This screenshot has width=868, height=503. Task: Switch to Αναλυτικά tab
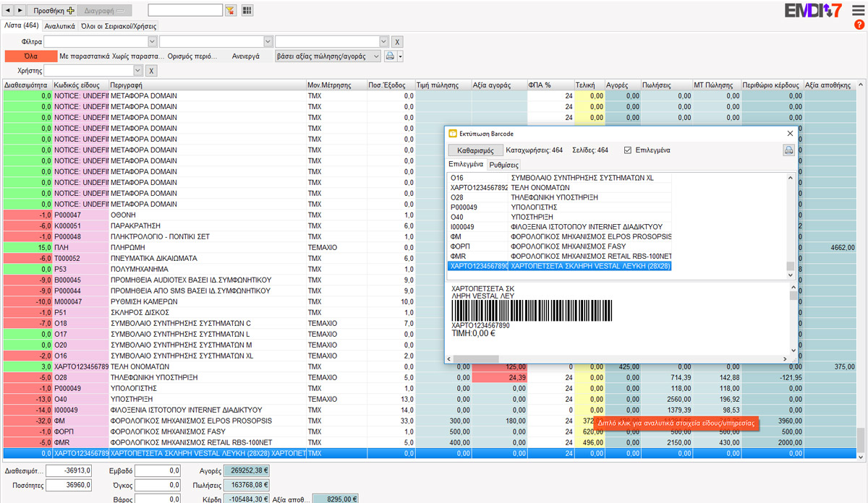pyautogui.click(x=59, y=26)
